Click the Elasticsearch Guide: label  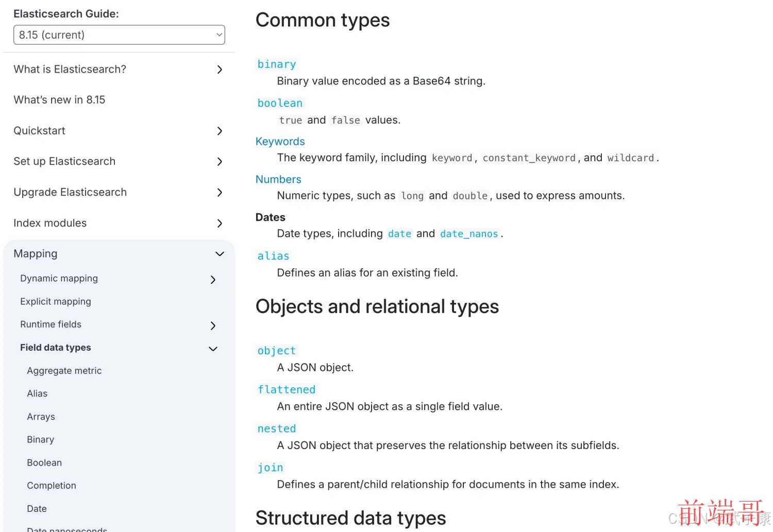click(x=66, y=14)
